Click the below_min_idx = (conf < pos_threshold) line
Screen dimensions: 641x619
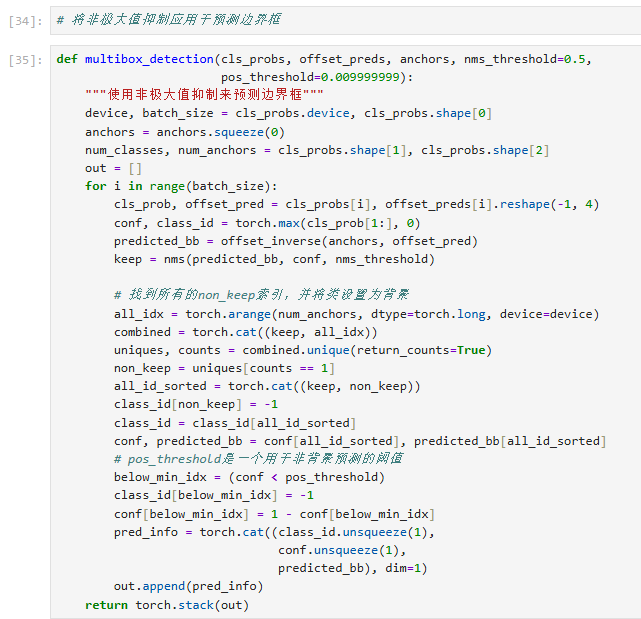249,477
